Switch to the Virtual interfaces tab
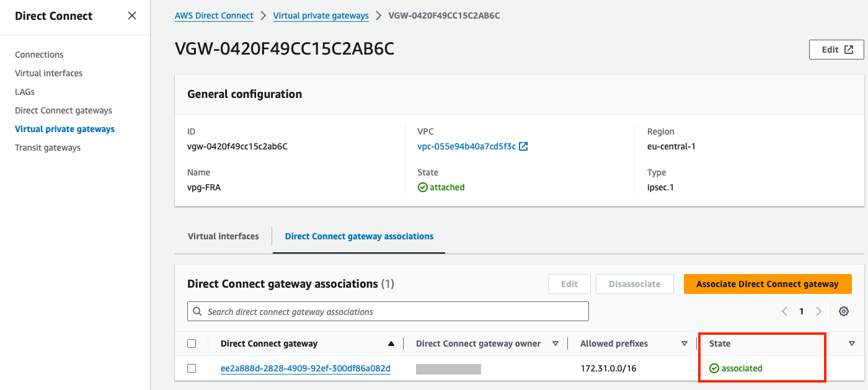Viewport: 868px width, 390px height. (x=223, y=236)
